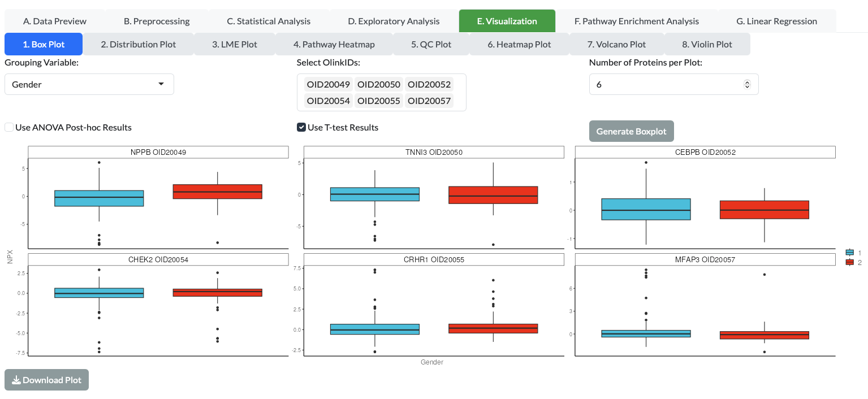Select the OID20057 tag in OlinkIDs
The image size is (868, 399).
pos(429,101)
